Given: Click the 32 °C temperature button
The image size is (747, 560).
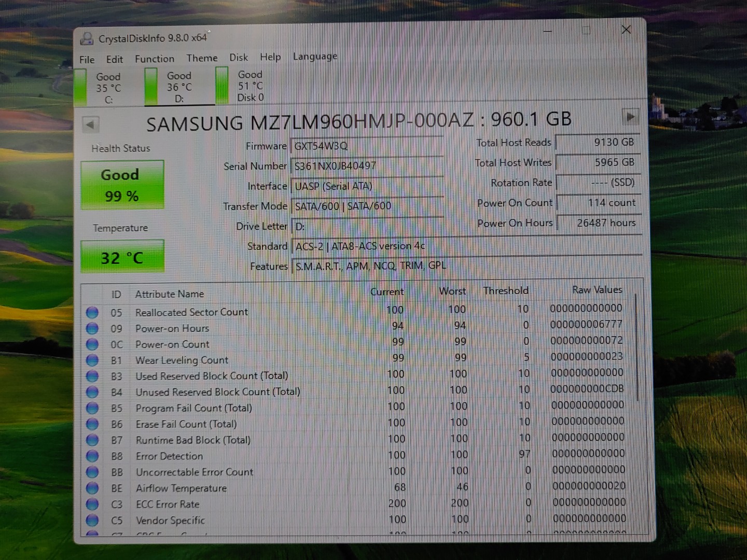Looking at the screenshot, I should [122, 257].
